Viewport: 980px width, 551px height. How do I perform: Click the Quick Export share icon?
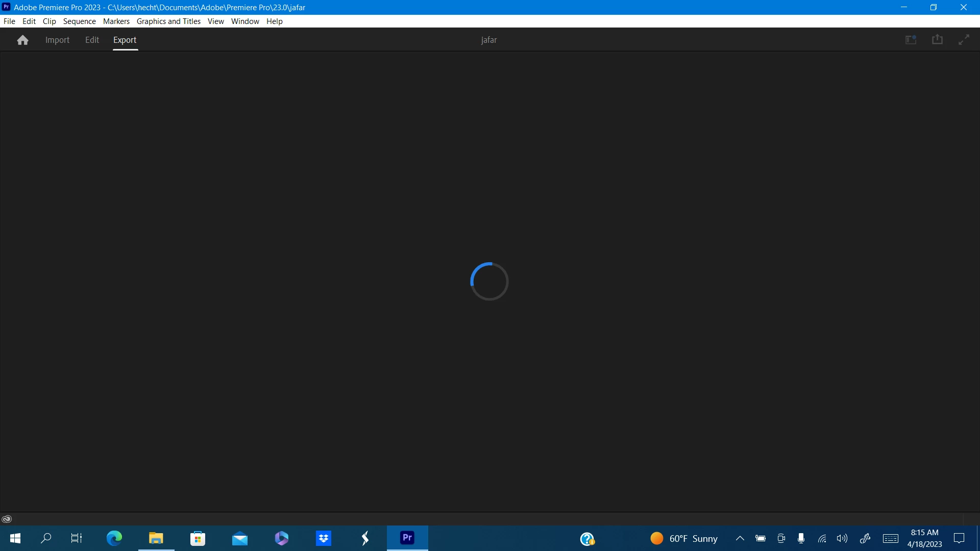coord(937,40)
